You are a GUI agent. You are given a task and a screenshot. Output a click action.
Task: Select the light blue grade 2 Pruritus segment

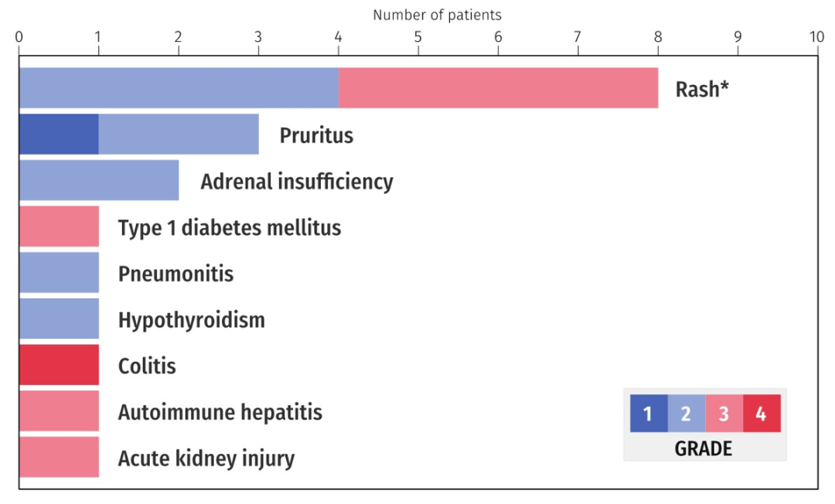point(179,135)
